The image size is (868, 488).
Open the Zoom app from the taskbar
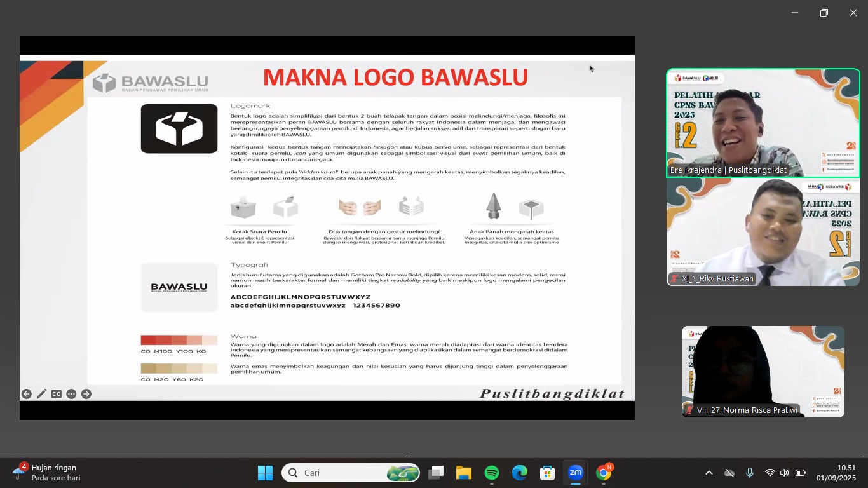575,473
